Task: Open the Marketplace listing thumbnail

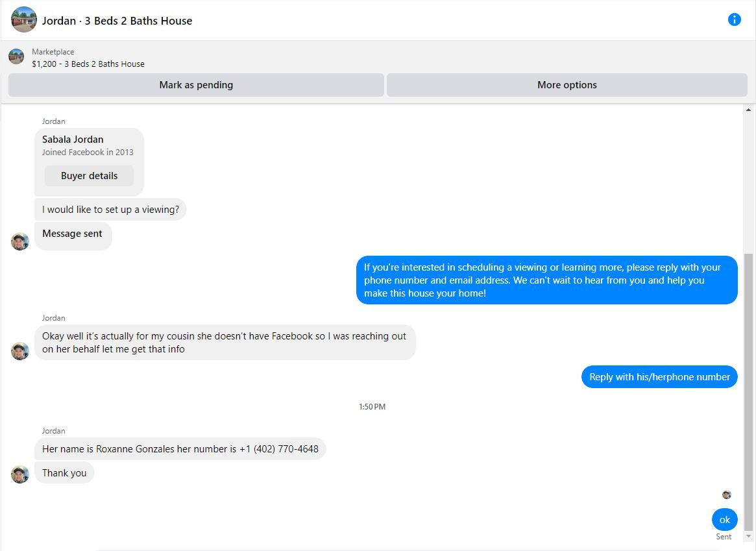Action: point(16,56)
